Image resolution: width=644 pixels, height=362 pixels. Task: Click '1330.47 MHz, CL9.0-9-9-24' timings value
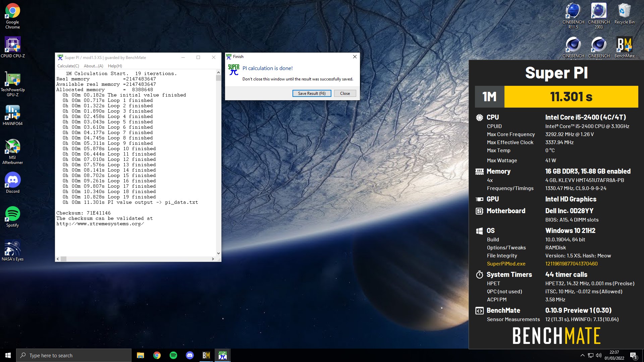click(x=576, y=188)
